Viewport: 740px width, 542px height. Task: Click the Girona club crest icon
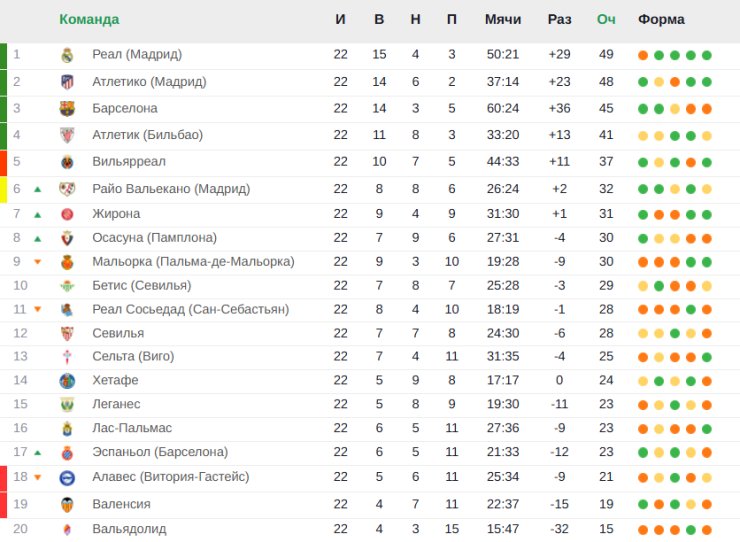[67, 214]
